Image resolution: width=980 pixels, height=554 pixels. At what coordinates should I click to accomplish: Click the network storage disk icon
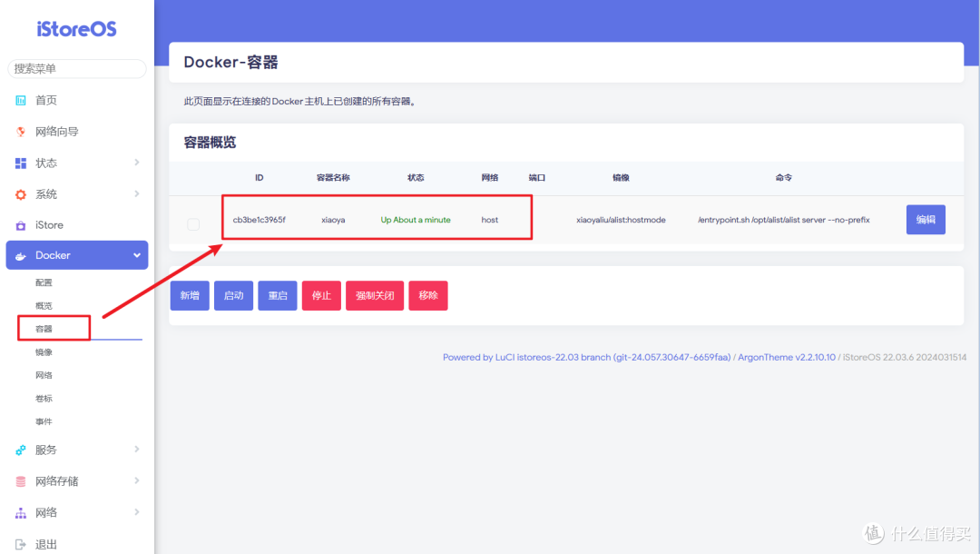(x=21, y=481)
